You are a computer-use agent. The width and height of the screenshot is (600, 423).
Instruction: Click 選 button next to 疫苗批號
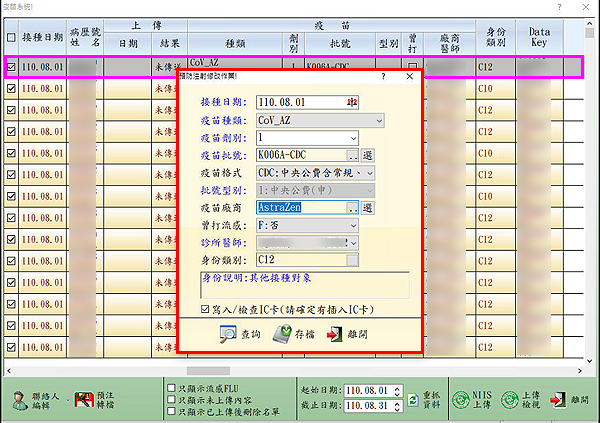click(x=367, y=155)
